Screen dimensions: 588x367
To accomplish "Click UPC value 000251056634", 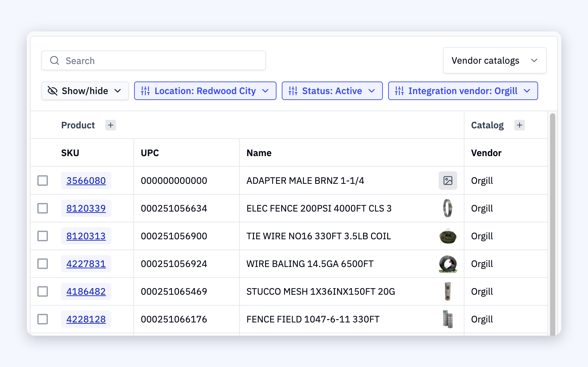I will (174, 208).
